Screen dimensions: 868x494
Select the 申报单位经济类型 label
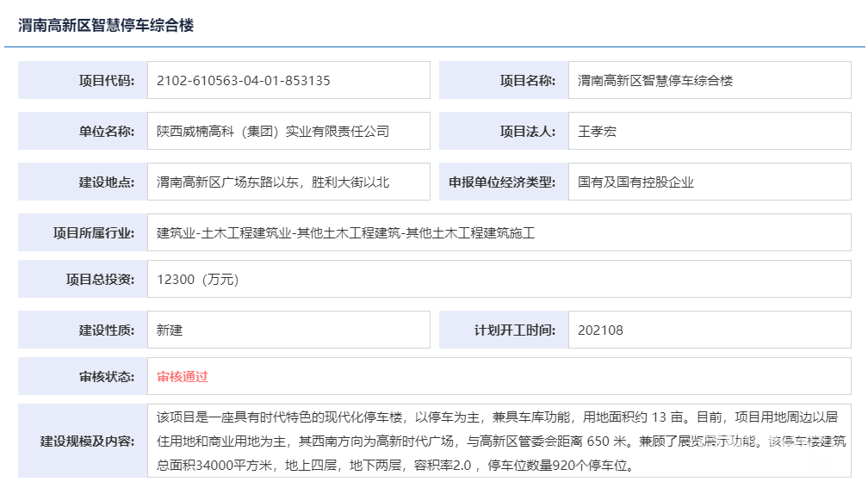click(504, 182)
